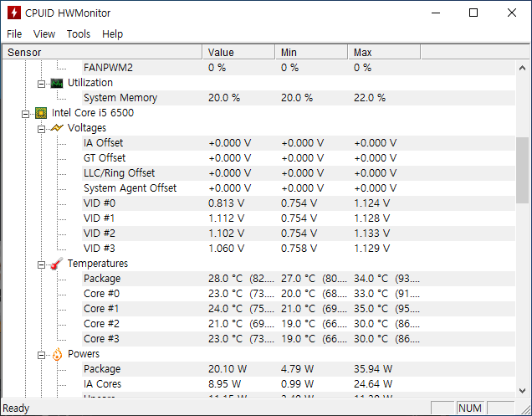Close the HWMonitor window
Viewport: 532px width, 416px height.
512,13
